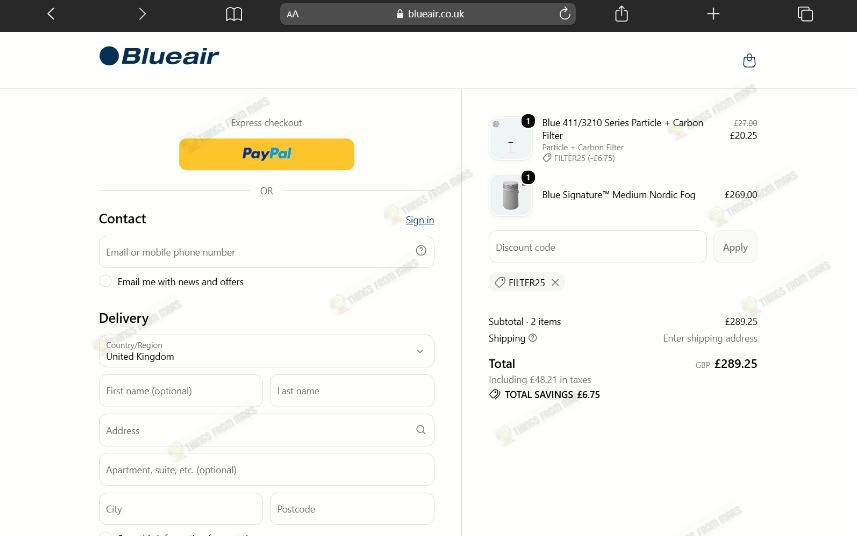The width and height of the screenshot is (857, 536).
Task: Click the Blue 411/3210 Series filter name
Action: point(623,129)
